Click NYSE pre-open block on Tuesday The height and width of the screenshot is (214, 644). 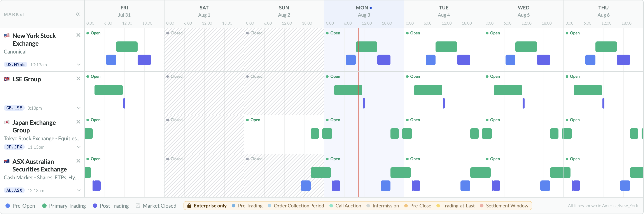click(430, 60)
